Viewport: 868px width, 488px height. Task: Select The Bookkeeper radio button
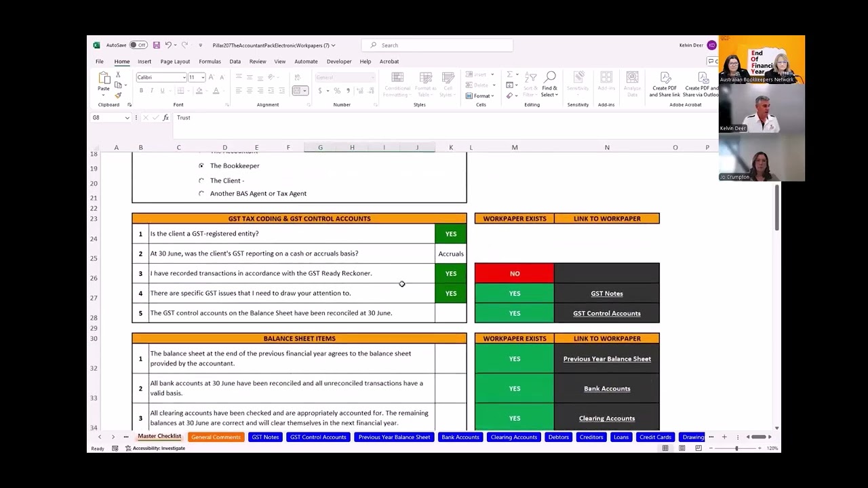201,165
